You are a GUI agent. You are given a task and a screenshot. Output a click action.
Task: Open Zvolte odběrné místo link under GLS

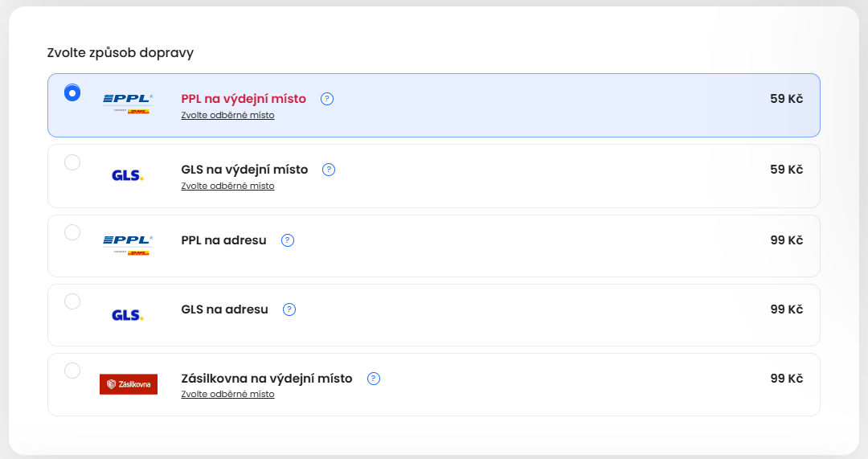tap(228, 186)
